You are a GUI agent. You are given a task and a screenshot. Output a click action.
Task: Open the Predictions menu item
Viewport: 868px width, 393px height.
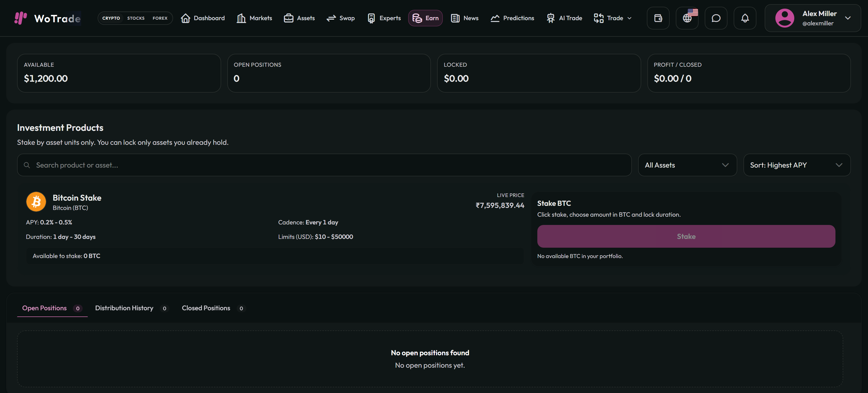[512, 18]
